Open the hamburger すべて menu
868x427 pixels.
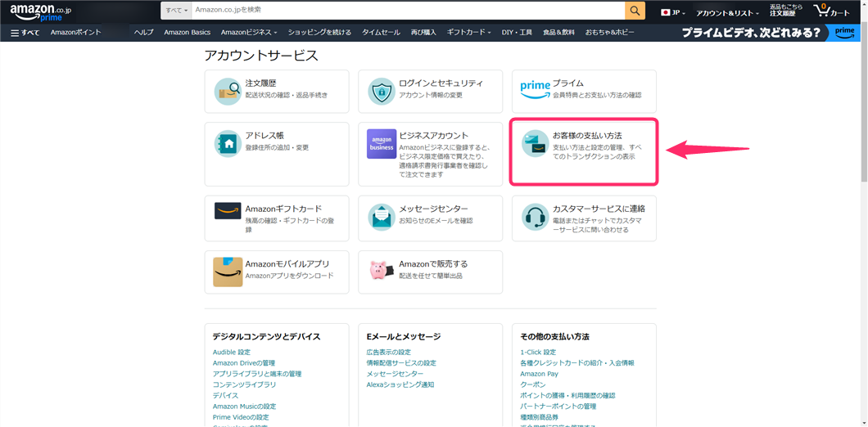coord(25,33)
